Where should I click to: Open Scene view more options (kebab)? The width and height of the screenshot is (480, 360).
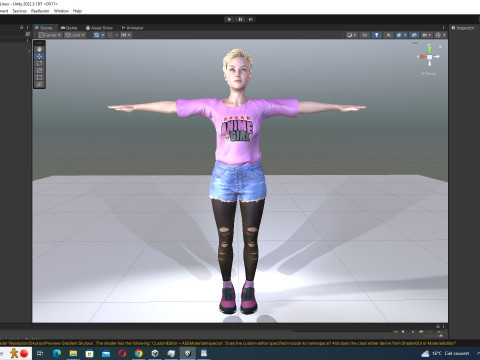[443, 28]
